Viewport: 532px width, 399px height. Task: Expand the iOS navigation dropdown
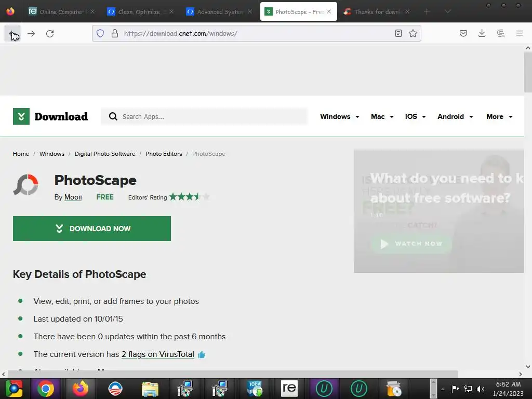coord(415,116)
